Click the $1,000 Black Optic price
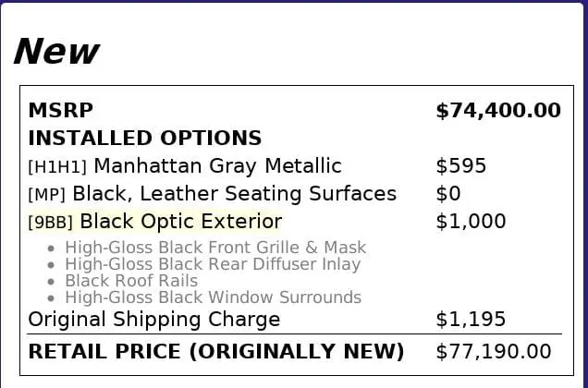The height and width of the screenshot is (388, 588). 471,222
